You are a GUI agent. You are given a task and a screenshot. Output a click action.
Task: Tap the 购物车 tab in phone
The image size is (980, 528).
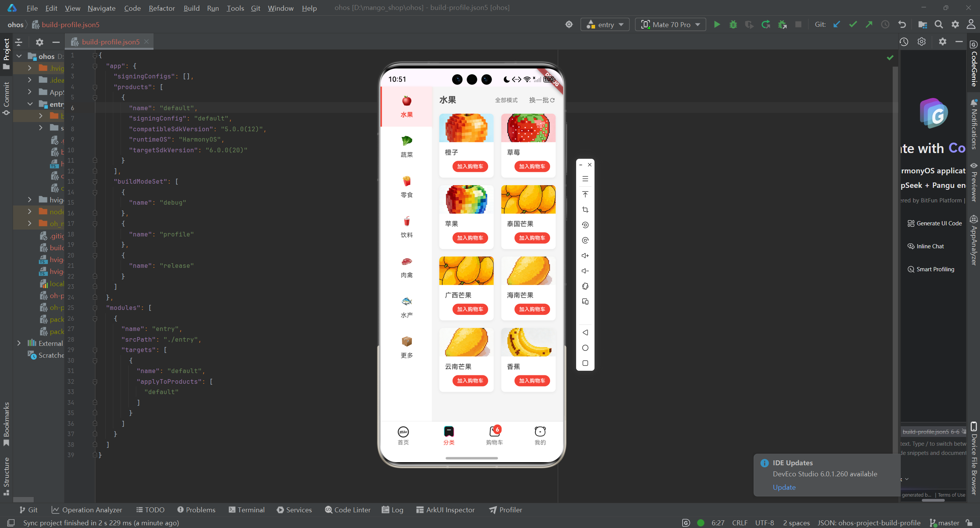tap(494, 435)
